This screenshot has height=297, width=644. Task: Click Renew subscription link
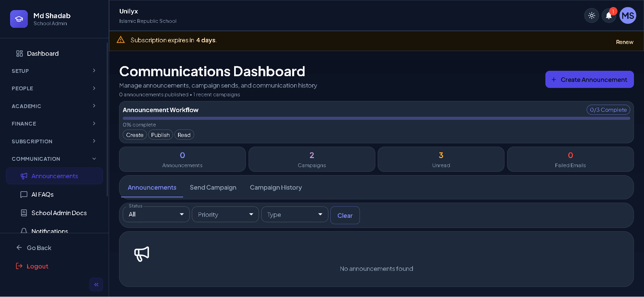625,42
